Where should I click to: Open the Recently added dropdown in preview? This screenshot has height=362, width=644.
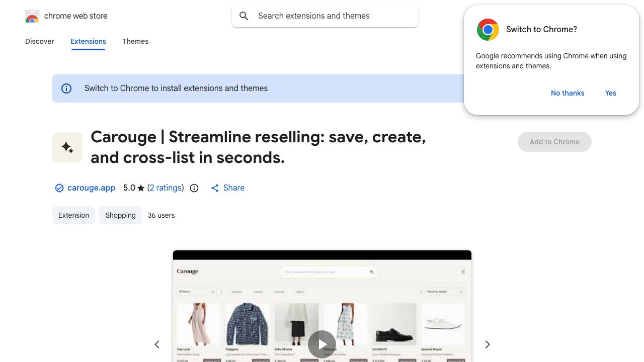(445, 292)
